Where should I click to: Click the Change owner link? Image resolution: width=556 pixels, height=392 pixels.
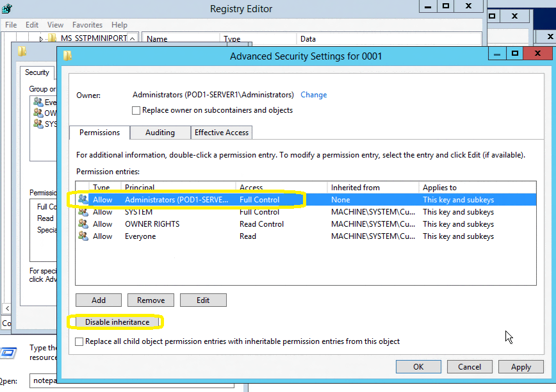click(313, 95)
